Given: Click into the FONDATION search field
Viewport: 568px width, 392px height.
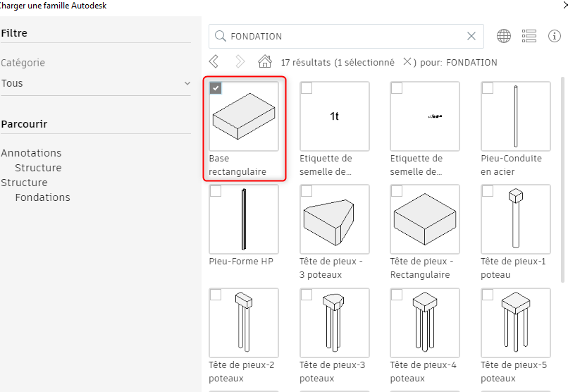Looking at the screenshot, I should [346, 36].
